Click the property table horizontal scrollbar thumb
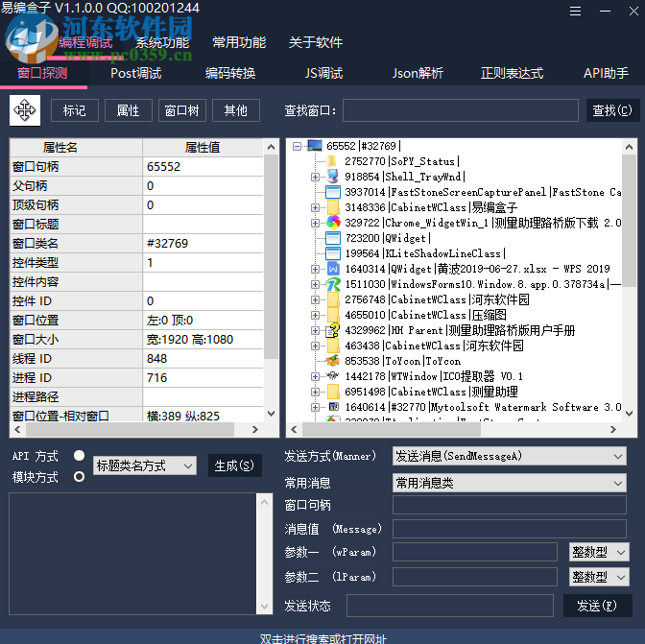The height and width of the screenshot is (644, 645). tap(130, 430)
